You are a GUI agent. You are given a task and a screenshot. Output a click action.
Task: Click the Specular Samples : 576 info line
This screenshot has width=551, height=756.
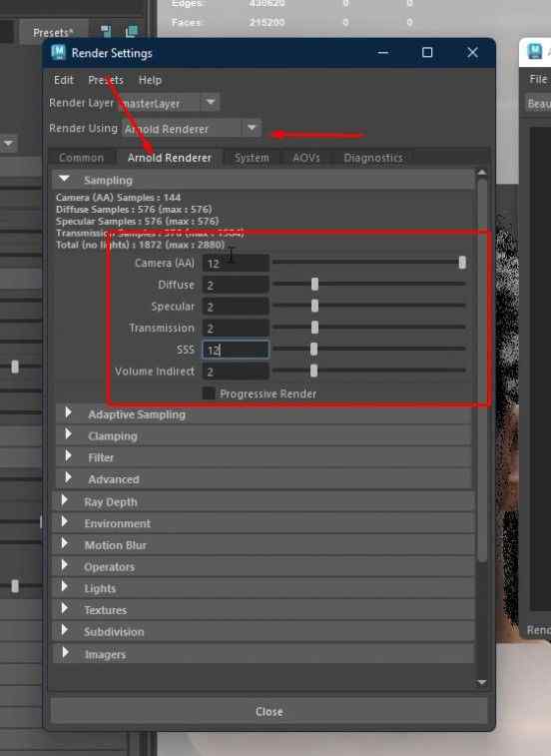tap(137, 221)
